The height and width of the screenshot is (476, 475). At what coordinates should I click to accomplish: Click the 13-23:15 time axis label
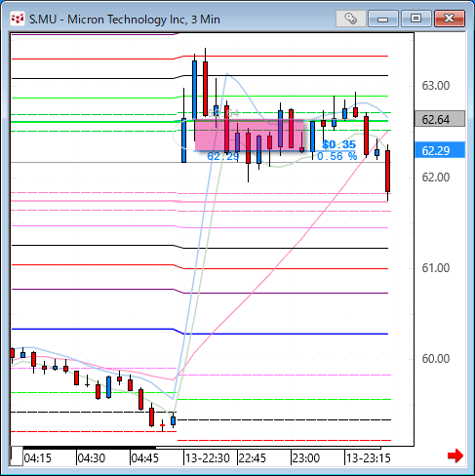[369, 458]
